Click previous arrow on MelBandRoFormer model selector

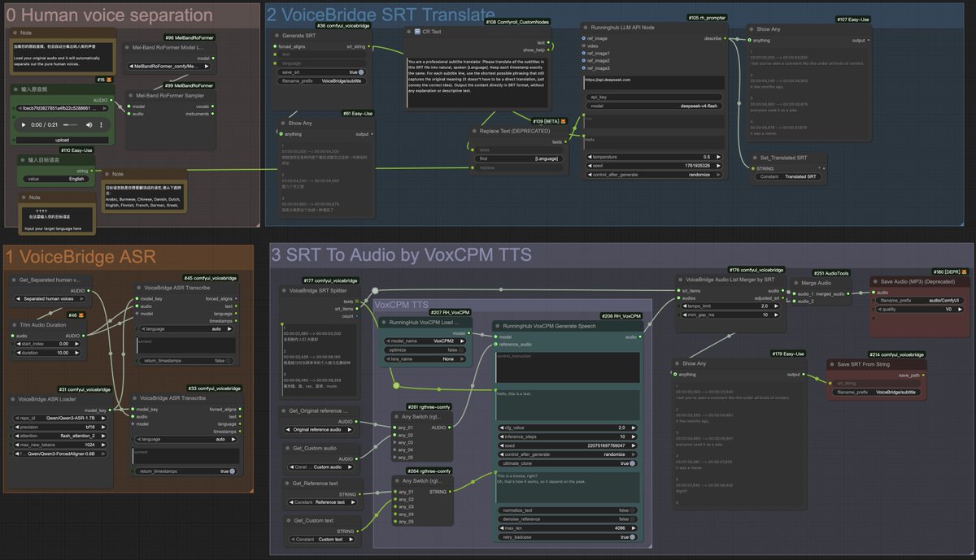[x=130, y=65]
